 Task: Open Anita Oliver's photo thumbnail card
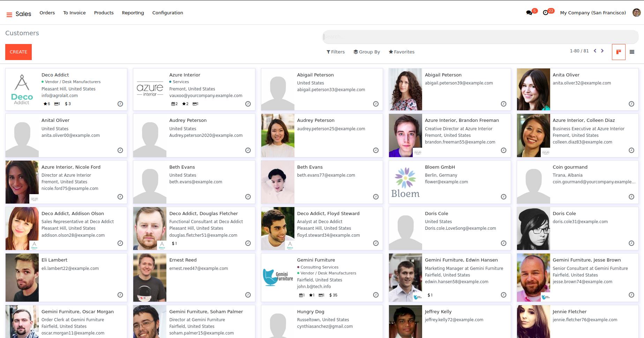(x=533, y=89)
